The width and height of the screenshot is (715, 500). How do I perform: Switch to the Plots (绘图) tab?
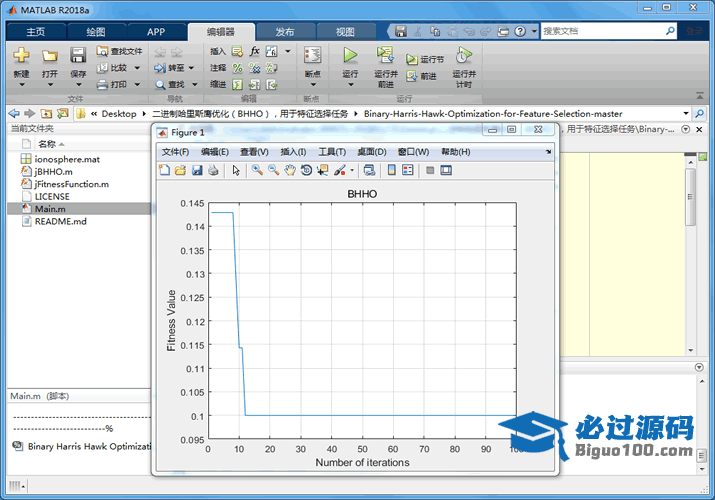(x=96, y=32)
